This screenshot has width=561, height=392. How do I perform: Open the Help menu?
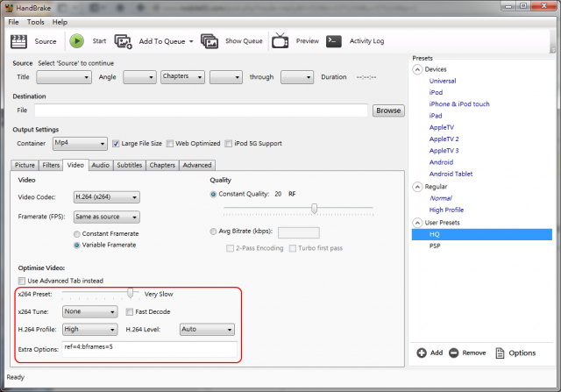tap(60, 22)
